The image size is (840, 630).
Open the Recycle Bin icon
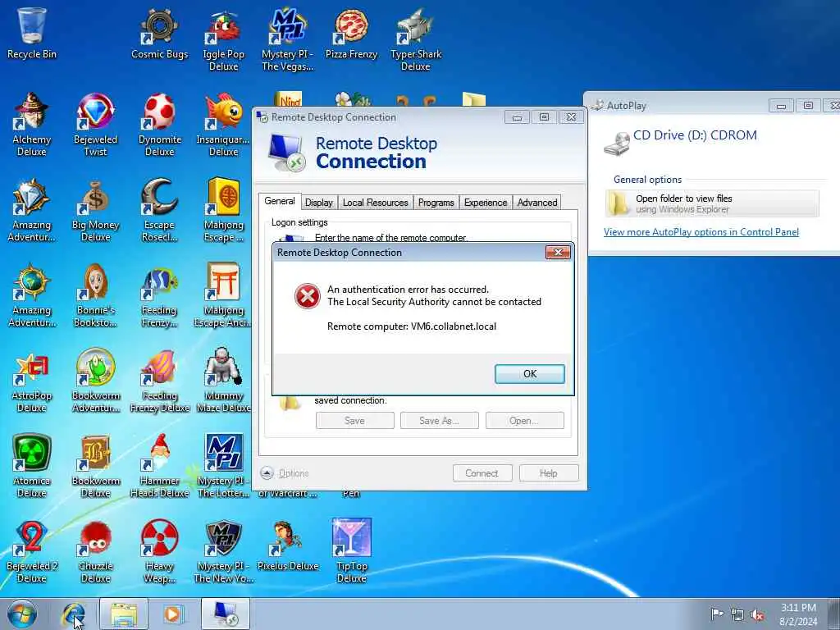click(32, 33)
